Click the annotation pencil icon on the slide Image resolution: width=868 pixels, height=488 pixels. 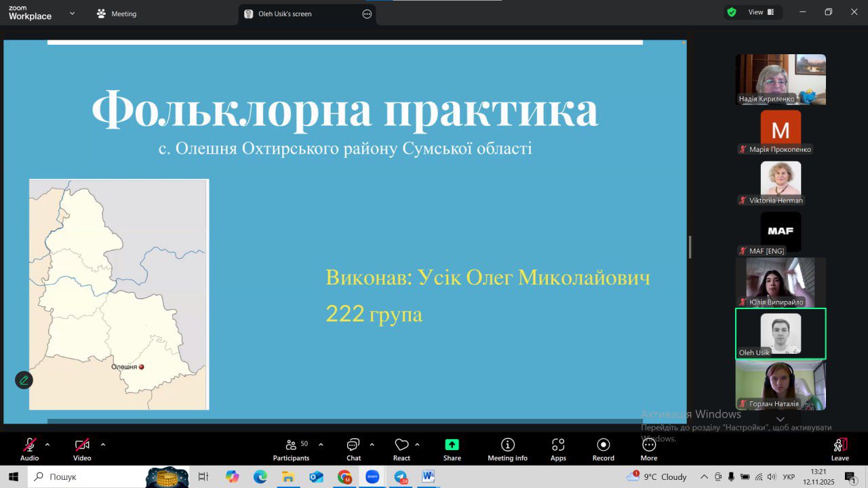tap(24, 380)
